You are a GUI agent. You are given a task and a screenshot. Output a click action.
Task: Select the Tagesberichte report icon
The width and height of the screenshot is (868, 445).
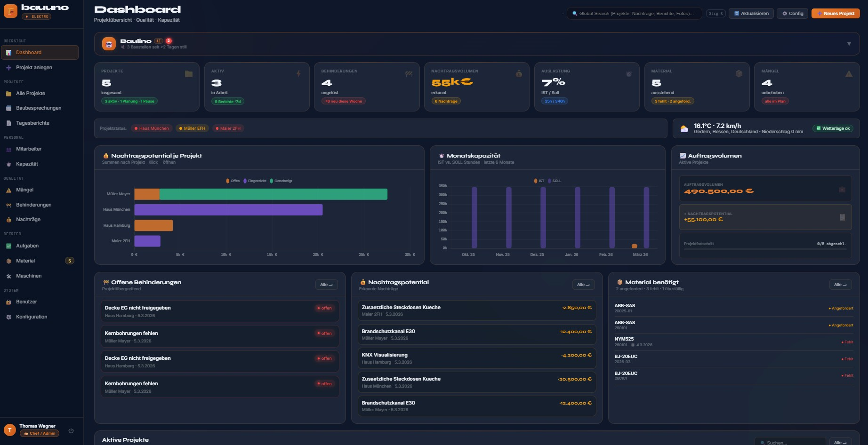9,123
